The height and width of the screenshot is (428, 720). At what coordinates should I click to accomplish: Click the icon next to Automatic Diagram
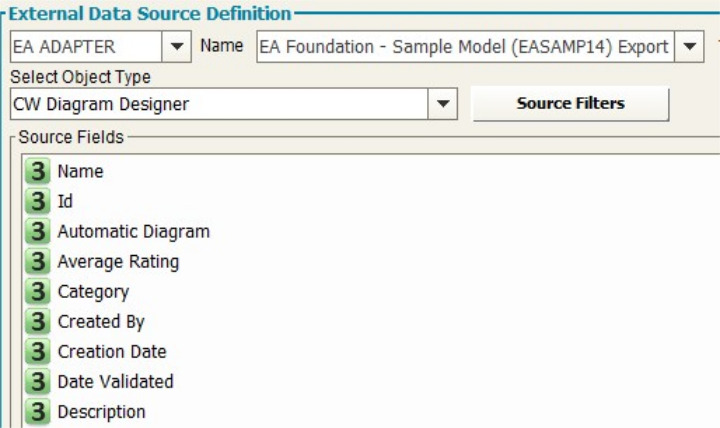(x=39, y=232)
